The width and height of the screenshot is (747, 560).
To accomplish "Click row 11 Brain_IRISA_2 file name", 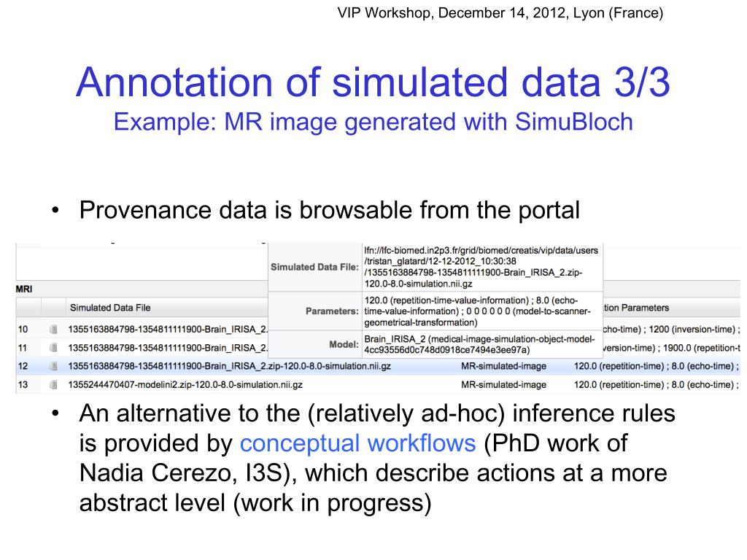I will (x=169, y=348).
